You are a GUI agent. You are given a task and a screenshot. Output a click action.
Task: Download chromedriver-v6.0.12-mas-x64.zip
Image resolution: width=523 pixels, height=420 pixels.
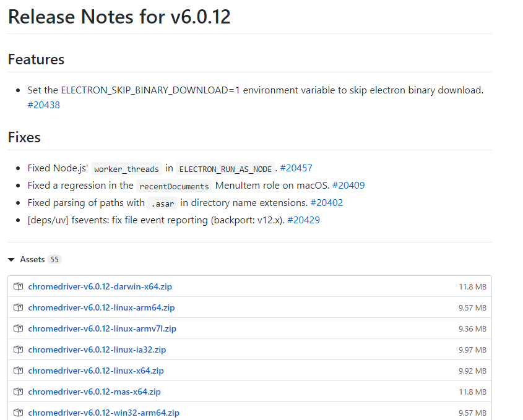pyautogui.click(x=94, y=392)
